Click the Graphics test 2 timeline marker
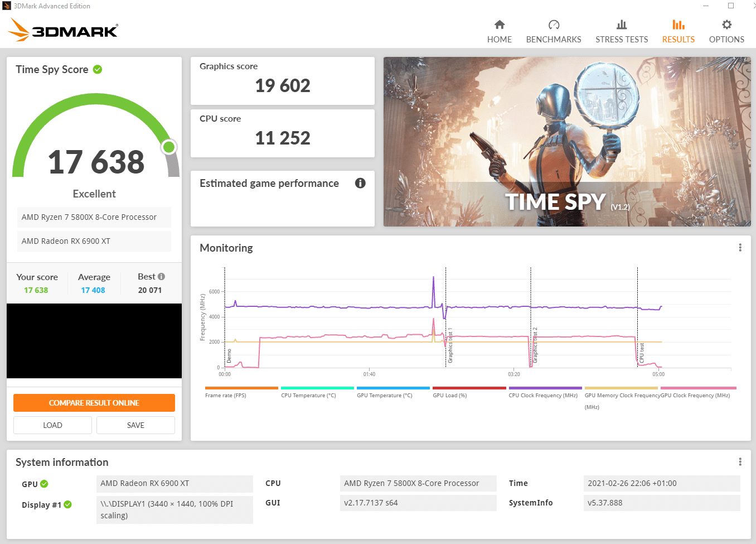The image size is (756, 544). coord(535,345)
